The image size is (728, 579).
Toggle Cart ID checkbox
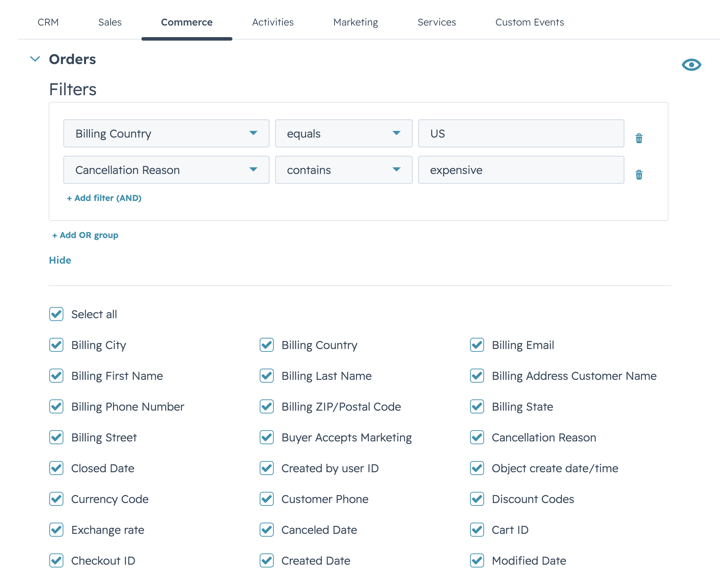coord(477,530)
